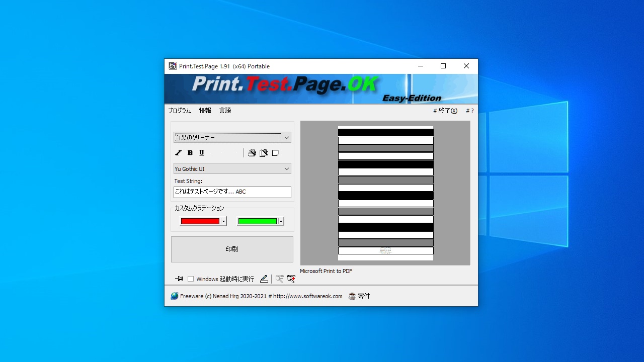Open the test pattern dropdown '白黒のクリーナー'
The width and height of the screenshot is (644, 362).
[x=232, y=137]
